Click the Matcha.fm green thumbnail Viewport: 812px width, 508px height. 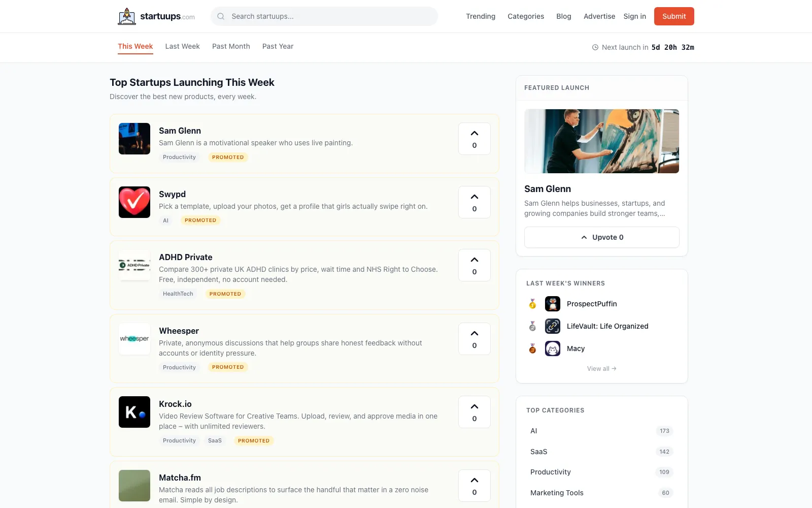[134, 486]
